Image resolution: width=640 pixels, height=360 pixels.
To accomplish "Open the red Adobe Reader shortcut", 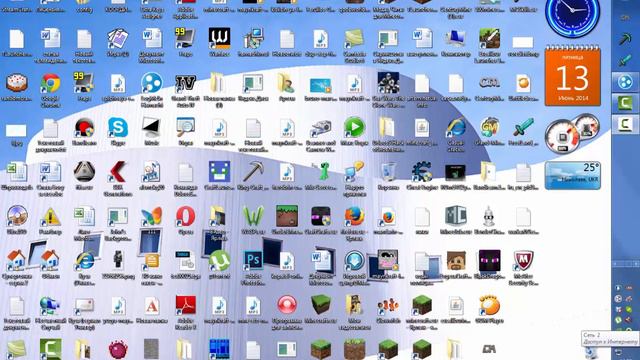I will click(185, 305).
